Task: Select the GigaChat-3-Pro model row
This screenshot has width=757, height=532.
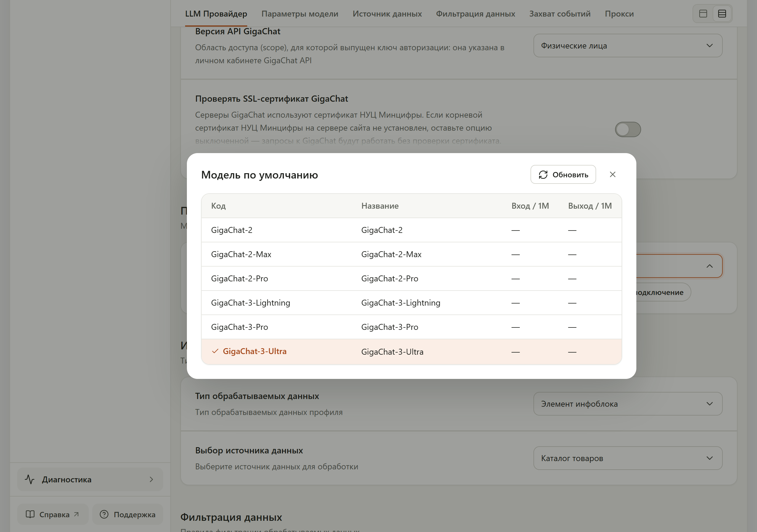Action: 411,327
